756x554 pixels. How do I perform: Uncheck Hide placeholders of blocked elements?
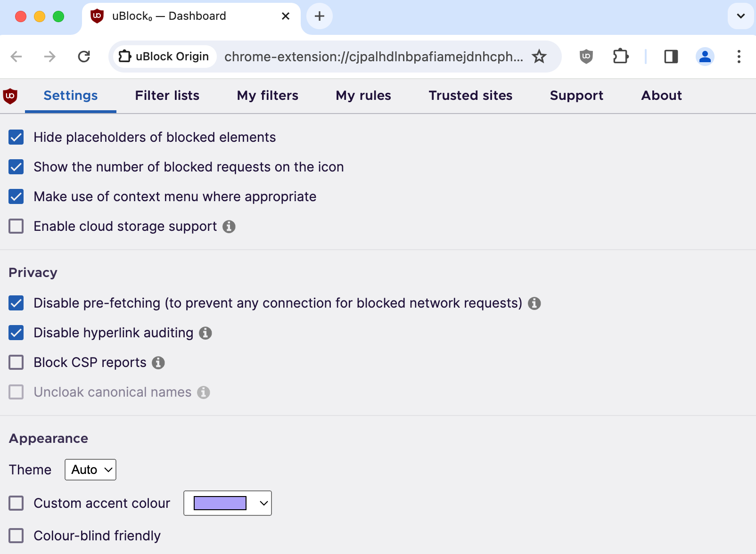pos(16,137)
